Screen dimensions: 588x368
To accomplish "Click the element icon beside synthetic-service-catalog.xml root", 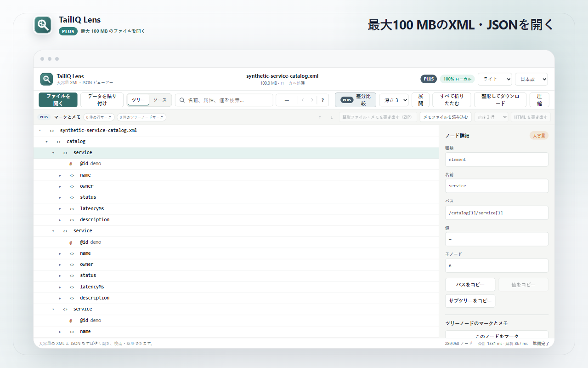I will 51,131.
